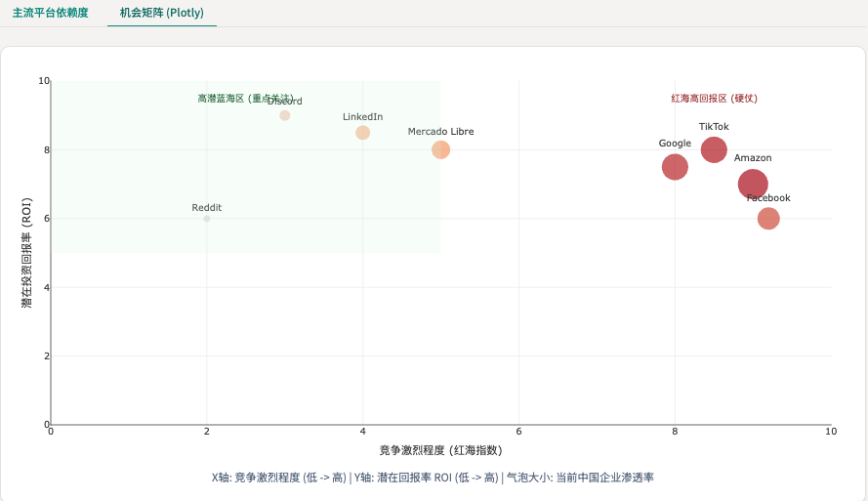This screenshot has height=501, width=868.
Task: Select the TikTok data bubble
Action: coord(714,149)
